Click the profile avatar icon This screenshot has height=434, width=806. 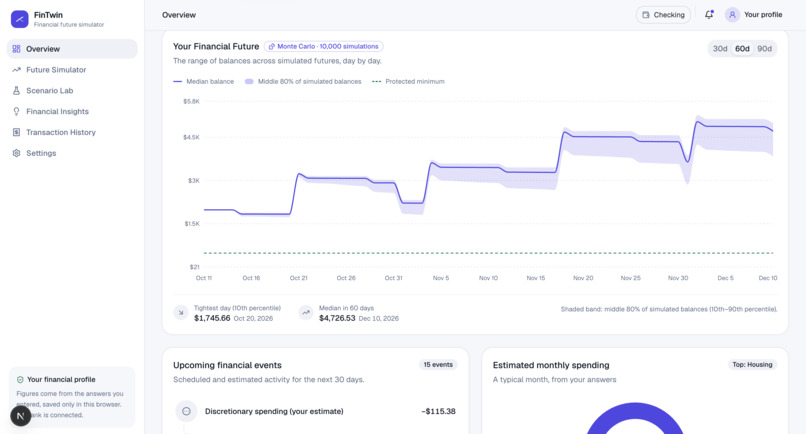click(x=732, y=15)
